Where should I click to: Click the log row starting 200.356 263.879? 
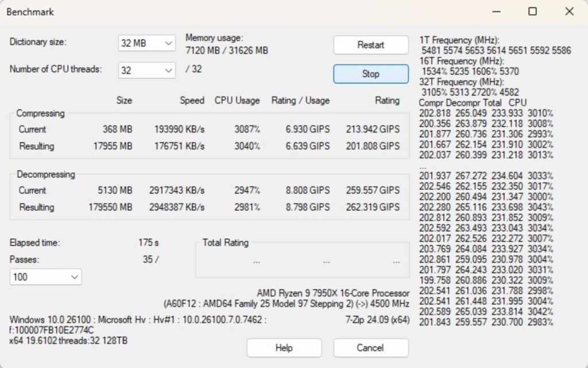pos(486,123)
